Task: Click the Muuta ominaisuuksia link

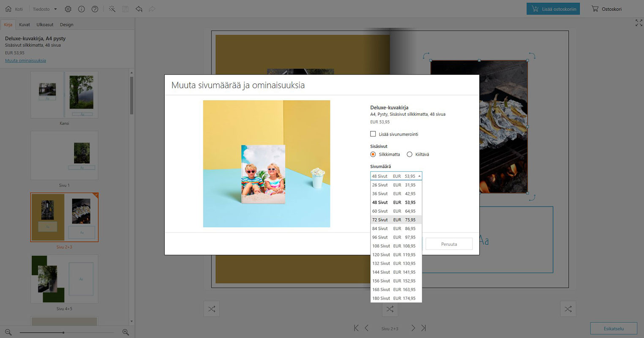Action: click(x=25, y=60)
